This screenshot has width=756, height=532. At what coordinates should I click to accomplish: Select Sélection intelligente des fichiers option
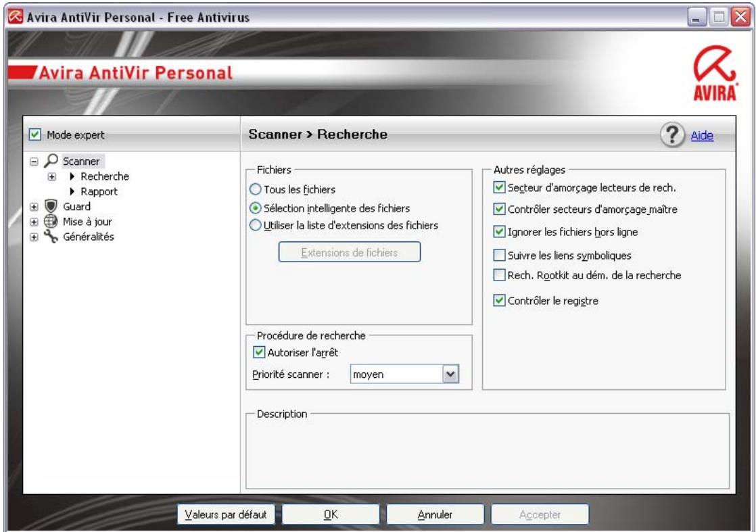click(x=255, y=208)
